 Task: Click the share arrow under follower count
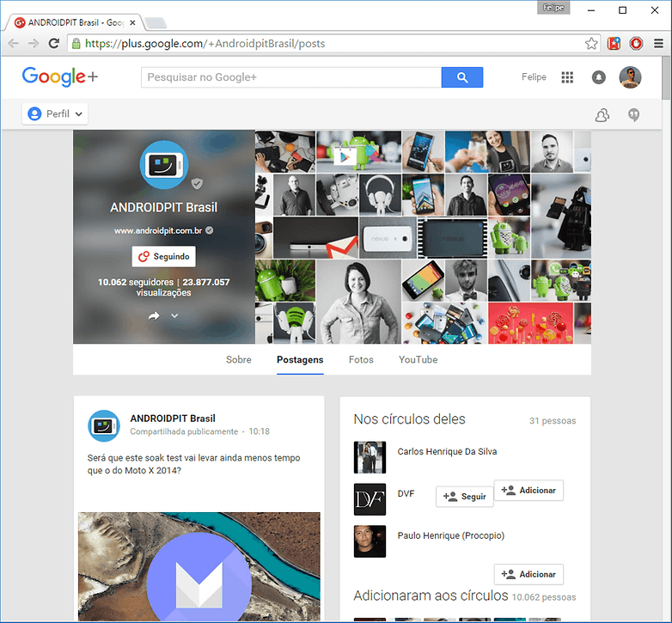click(154, 315)
